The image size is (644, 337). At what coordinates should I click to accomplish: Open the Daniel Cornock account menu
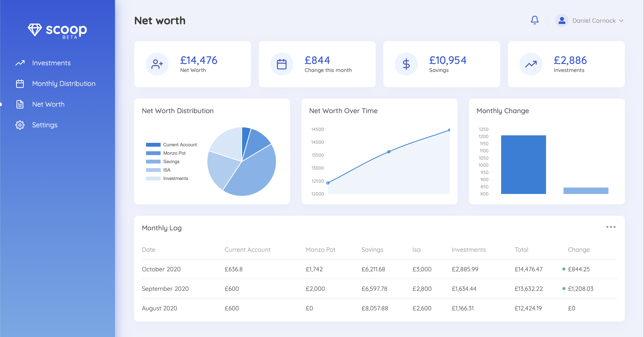coord(594,21)
